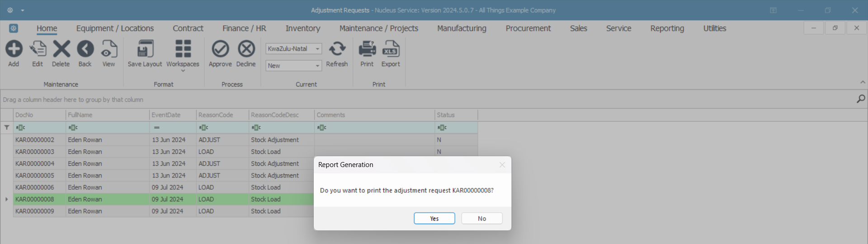Approve the selected adjustment request

pyautogui.click(x=220, y=49)
